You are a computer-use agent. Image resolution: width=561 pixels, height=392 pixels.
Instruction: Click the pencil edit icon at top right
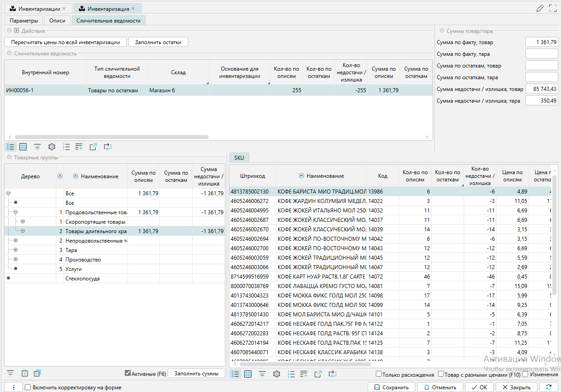(540, 8)
